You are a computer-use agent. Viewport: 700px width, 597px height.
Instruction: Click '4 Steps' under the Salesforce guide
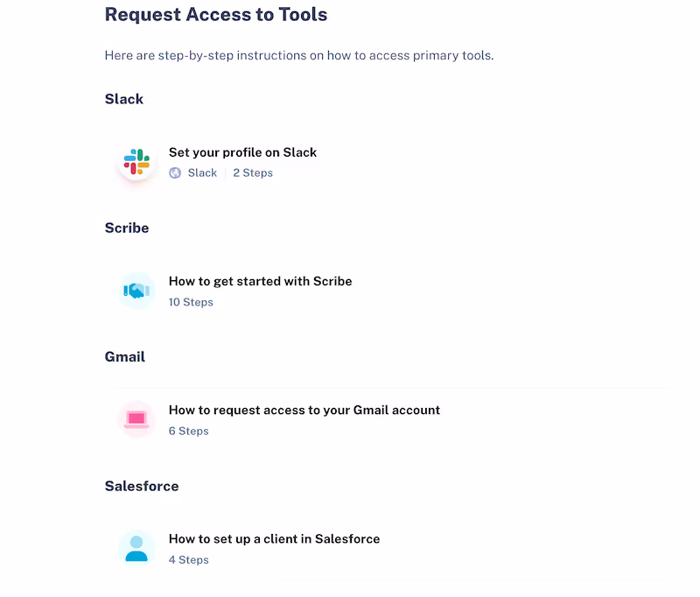tap(188, 559)
